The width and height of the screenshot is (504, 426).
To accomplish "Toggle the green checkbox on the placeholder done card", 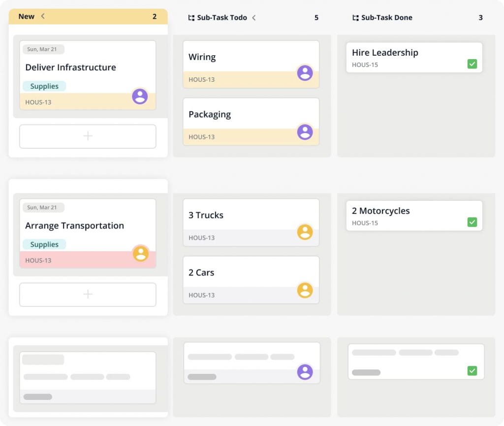I will click(472, 371).
